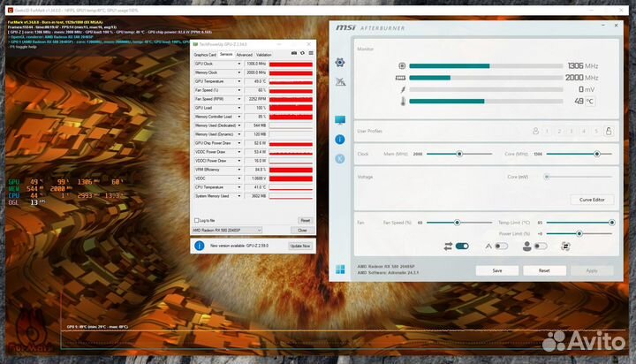Select user profile slot 3
The image size is (636, 364).
(x=572, y=131)
